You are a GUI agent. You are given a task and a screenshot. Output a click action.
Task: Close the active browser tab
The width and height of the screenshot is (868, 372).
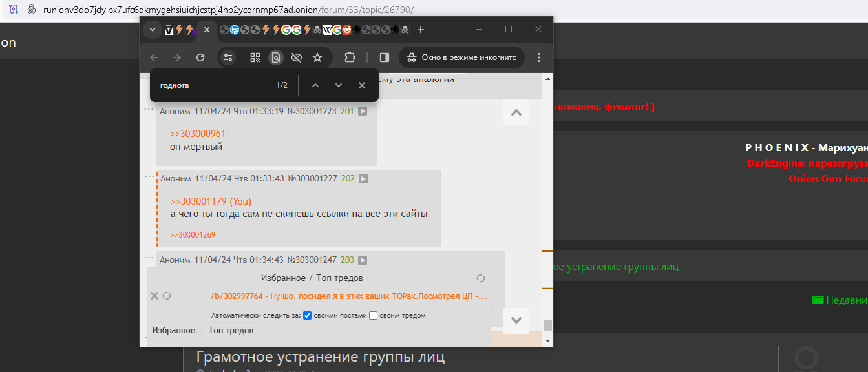(207, 30)
